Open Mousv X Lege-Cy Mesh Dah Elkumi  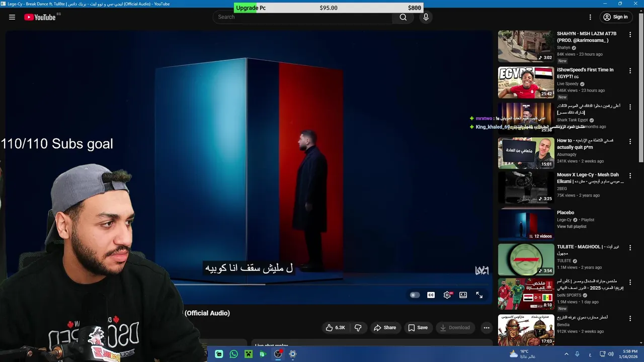[591, 178]
